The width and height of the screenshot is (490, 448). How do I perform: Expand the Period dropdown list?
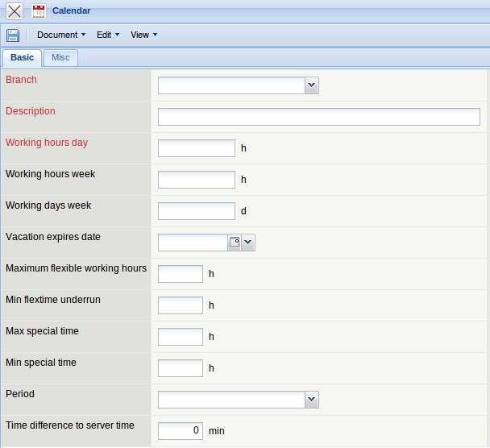click(x=312, y=400)
